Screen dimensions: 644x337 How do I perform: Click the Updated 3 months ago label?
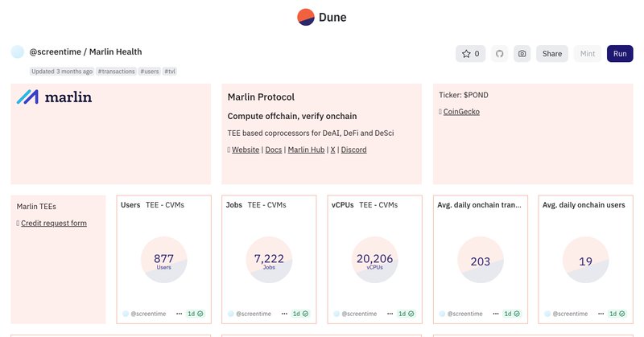62,72
